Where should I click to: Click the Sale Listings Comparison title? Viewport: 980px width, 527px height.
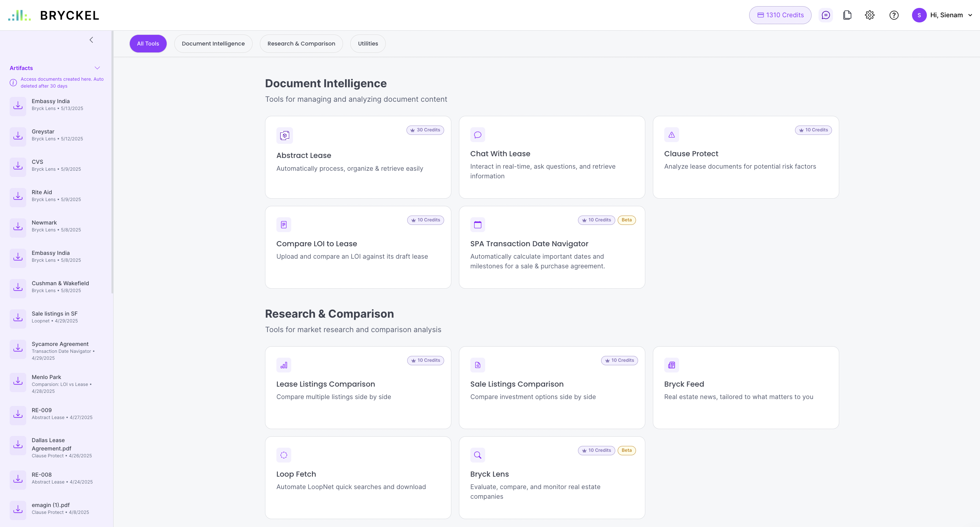517,384
